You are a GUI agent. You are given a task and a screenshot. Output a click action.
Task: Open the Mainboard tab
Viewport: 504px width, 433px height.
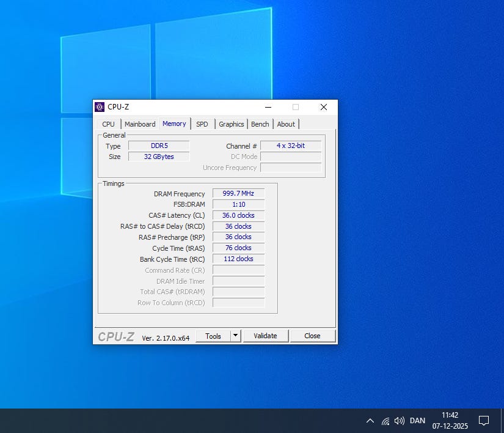[x=140, y=124]
